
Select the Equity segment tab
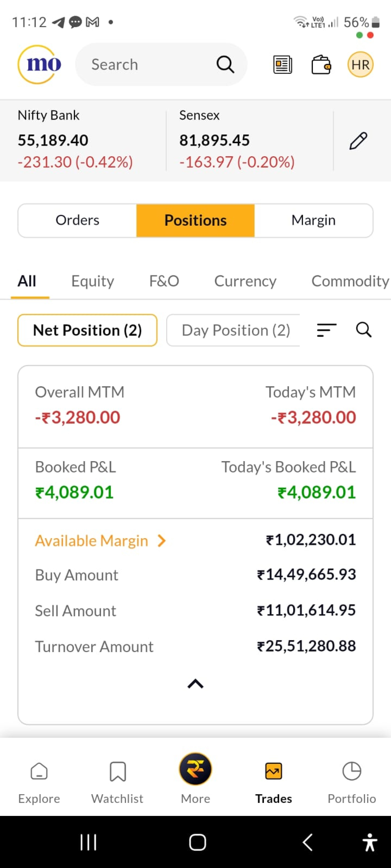(x=92, y=281)
